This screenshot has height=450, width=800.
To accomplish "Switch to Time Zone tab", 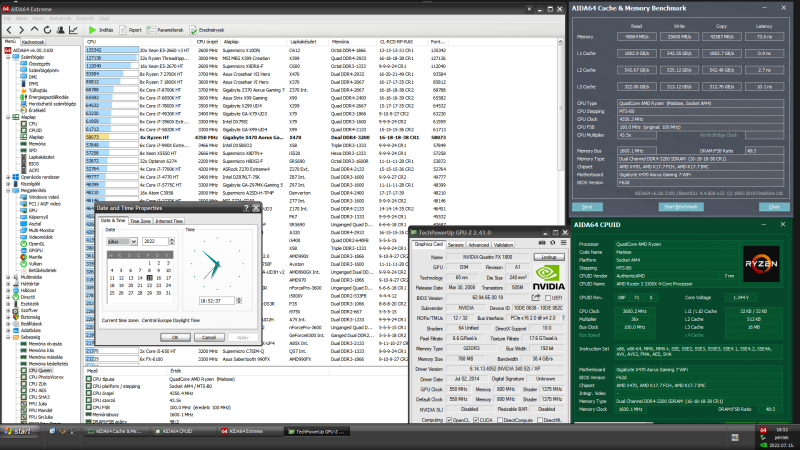I will (x=140, y=221).
